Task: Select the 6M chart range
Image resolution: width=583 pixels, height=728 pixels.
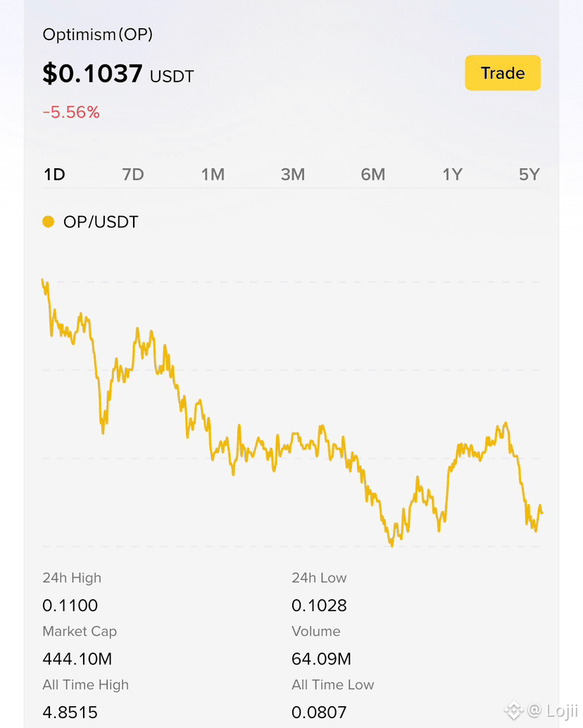Action: point(373,175)
